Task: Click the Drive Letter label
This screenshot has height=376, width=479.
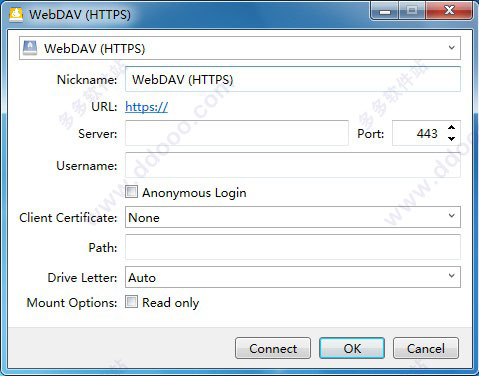Action: pos(82,277)
